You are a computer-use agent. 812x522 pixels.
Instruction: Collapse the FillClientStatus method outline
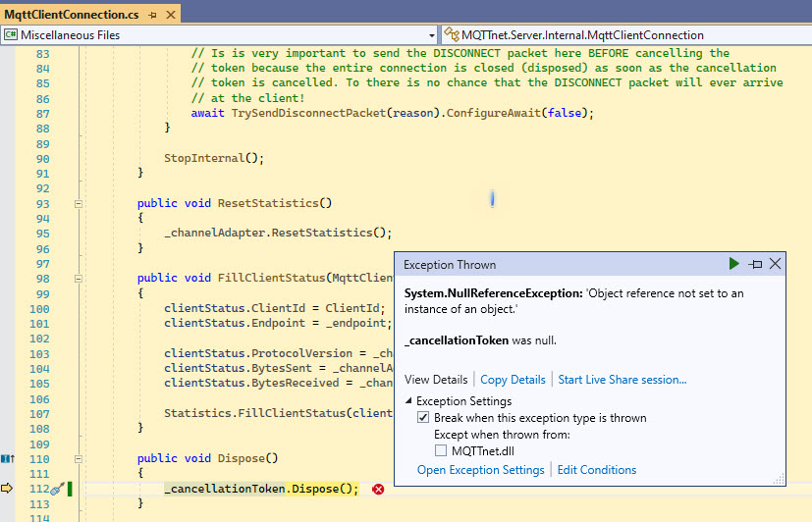click(x=79, y=279)
